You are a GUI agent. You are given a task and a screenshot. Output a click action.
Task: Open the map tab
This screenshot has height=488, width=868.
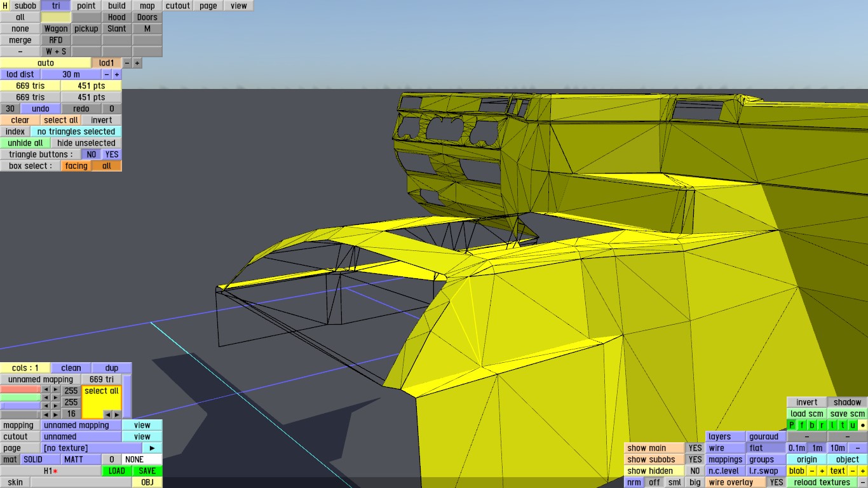[147, 6]
